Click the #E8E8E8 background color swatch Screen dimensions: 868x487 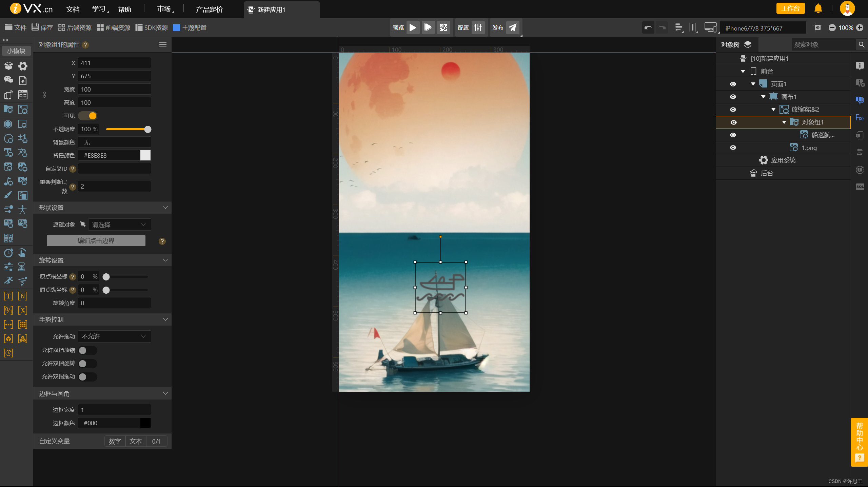pos(145,155)
